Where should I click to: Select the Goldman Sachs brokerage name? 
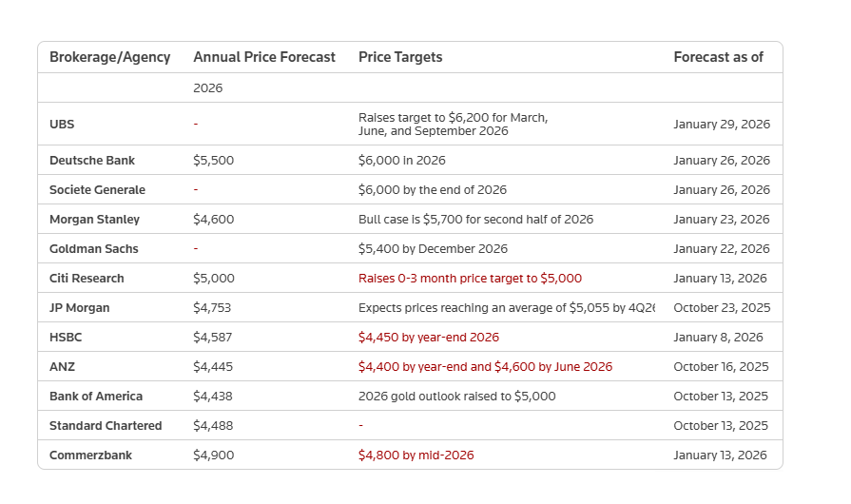click(93, 249)
